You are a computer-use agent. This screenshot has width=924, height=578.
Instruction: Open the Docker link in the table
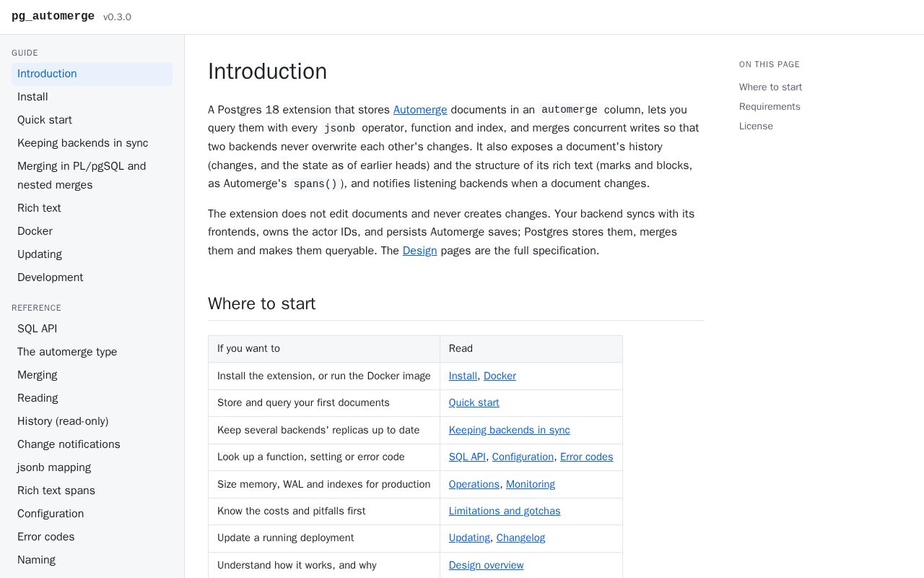(x=500, y=376)
